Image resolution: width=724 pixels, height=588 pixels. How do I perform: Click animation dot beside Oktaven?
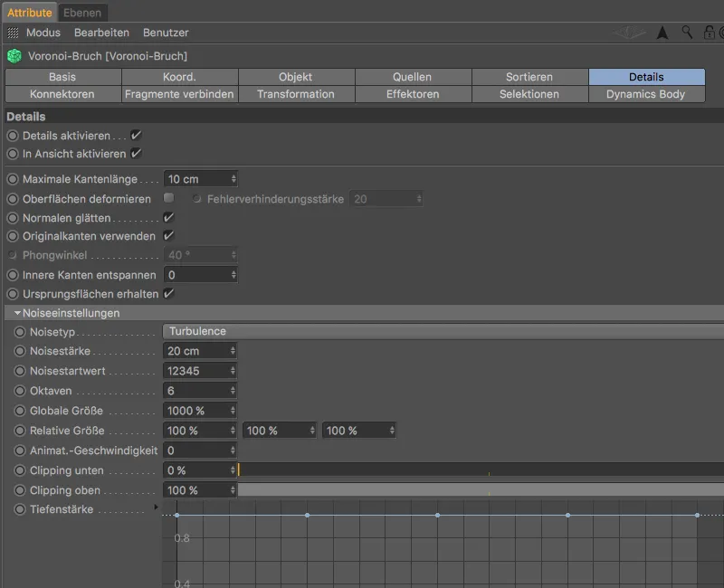click(x=20, y=391)
